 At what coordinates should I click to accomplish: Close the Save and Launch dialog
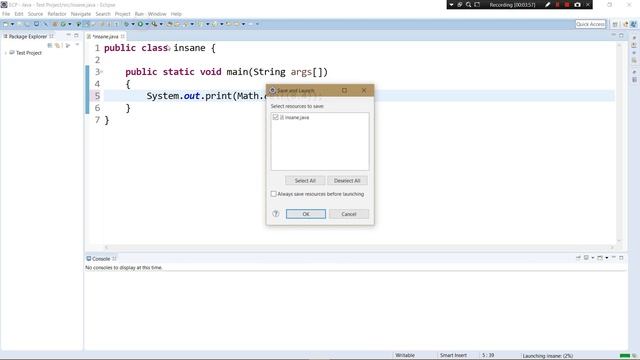[364, 90]
